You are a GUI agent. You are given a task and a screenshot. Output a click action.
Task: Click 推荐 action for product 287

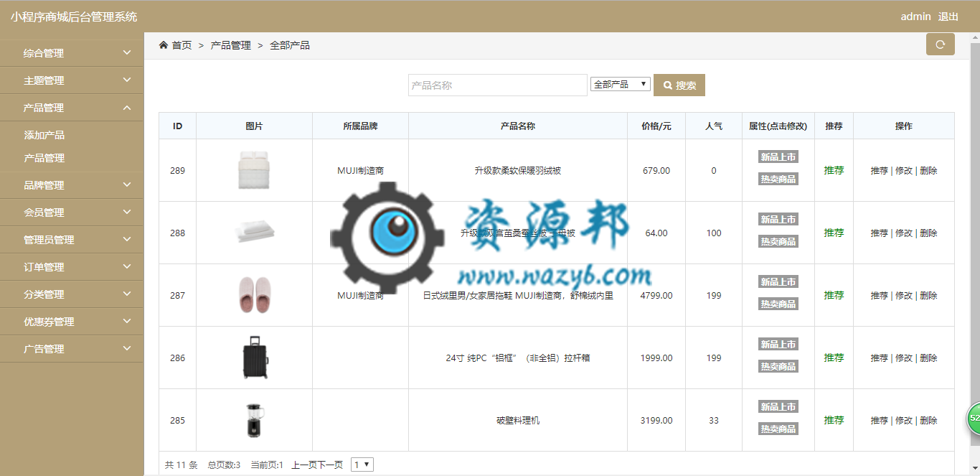[880, 296]
